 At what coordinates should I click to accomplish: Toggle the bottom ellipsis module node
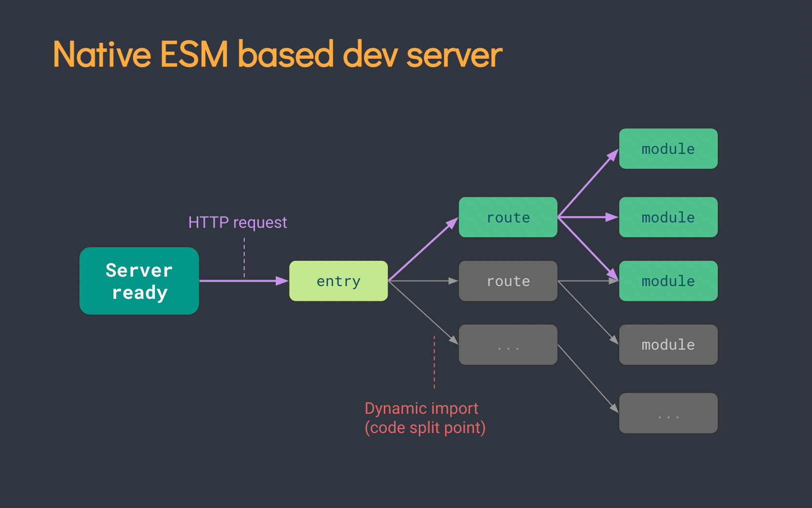[668, 413]
